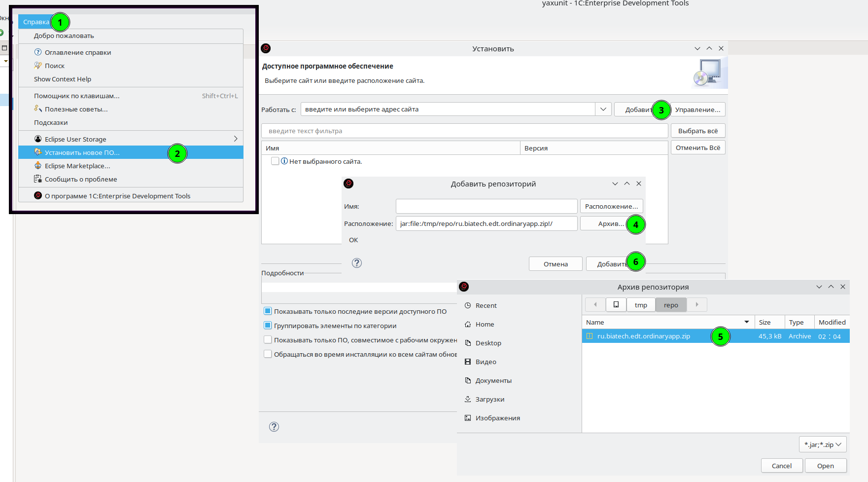Click the Сообщить о проблеме icon
Image resolution: width=868 pixels, height=482 pixels.
(38, 179)
